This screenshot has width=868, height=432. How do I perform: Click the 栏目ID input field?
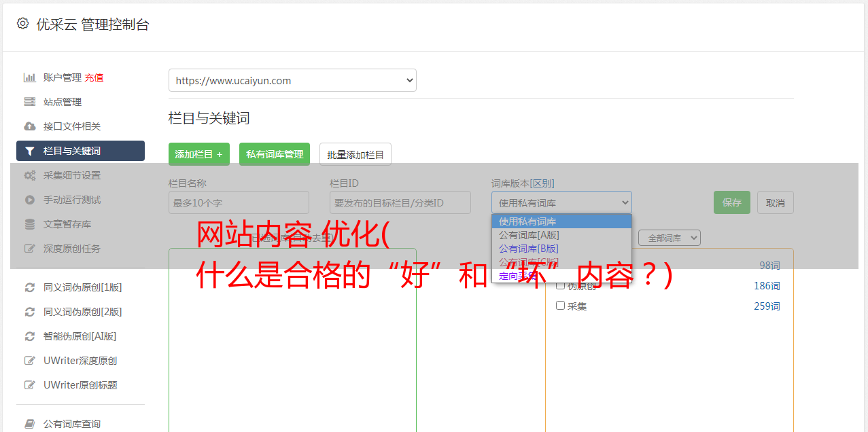(400, 202)
